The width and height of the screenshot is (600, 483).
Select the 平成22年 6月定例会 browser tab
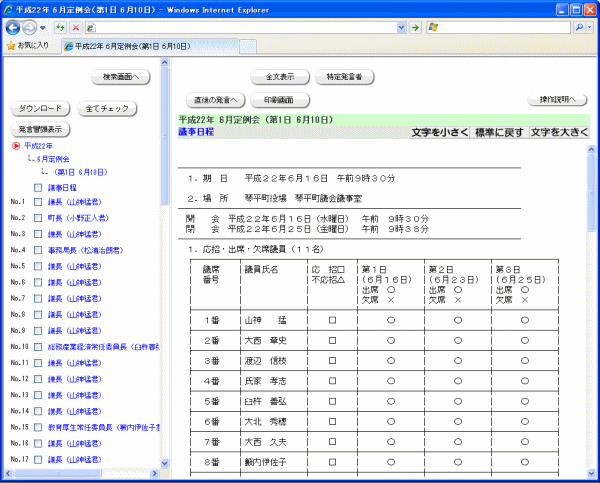[x=150, y=46]
